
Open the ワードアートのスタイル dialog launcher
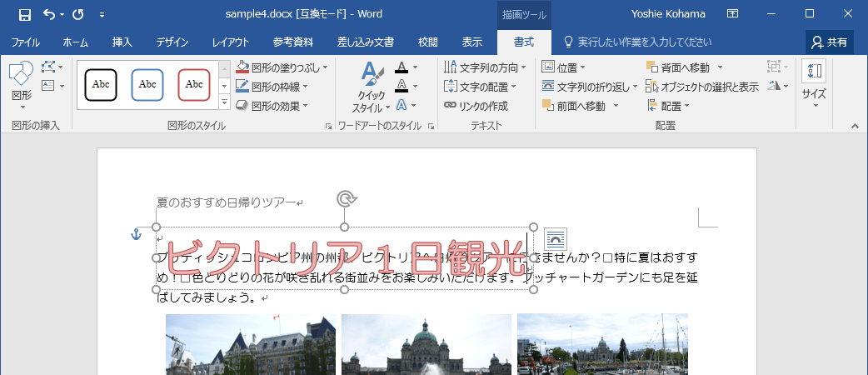click(432, 127)
